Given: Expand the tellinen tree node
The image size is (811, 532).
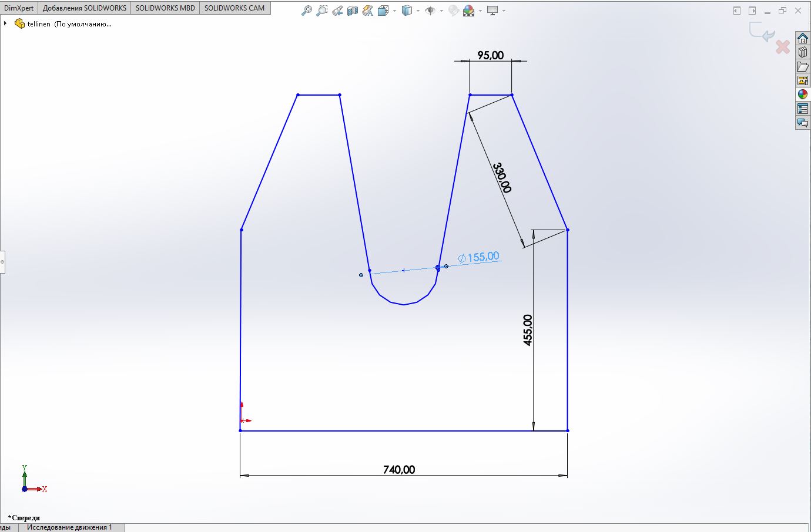Looking at the screenshot, I should tap(5, 23).
